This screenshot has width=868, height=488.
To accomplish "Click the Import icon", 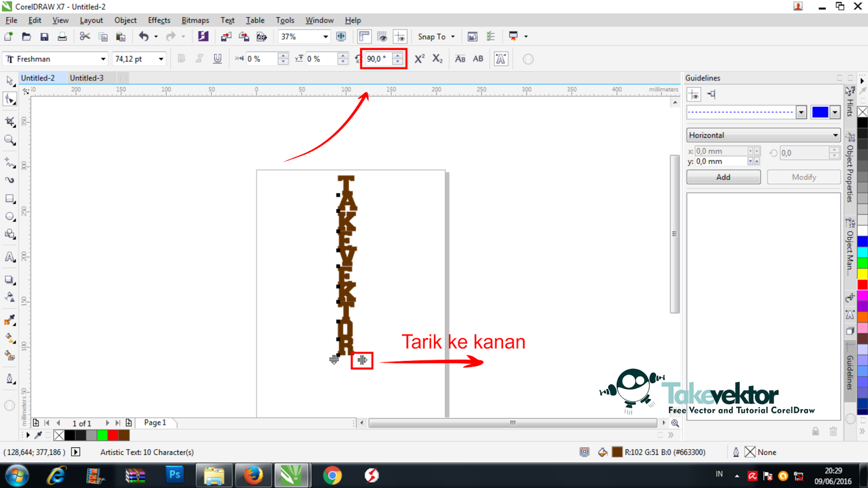I will tap(226, 37).
